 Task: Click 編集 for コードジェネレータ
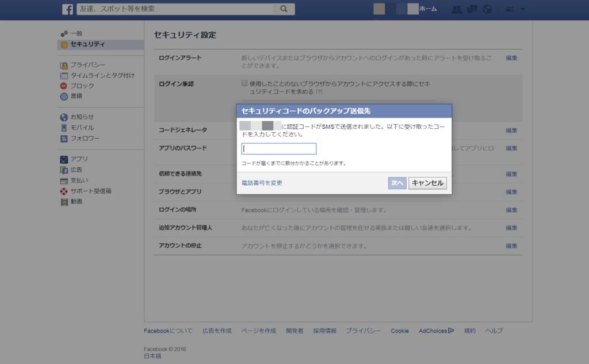pos(511,131)
